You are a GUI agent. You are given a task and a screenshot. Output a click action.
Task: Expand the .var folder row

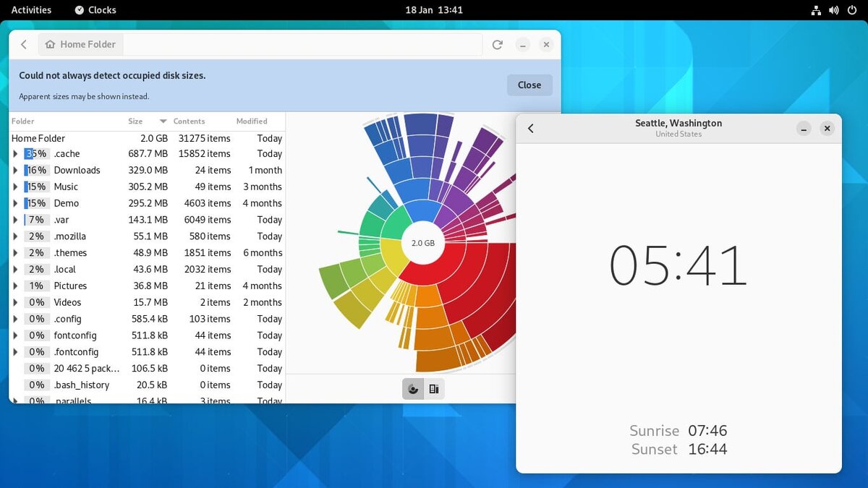pyautogui.click(x=15, y=220)
